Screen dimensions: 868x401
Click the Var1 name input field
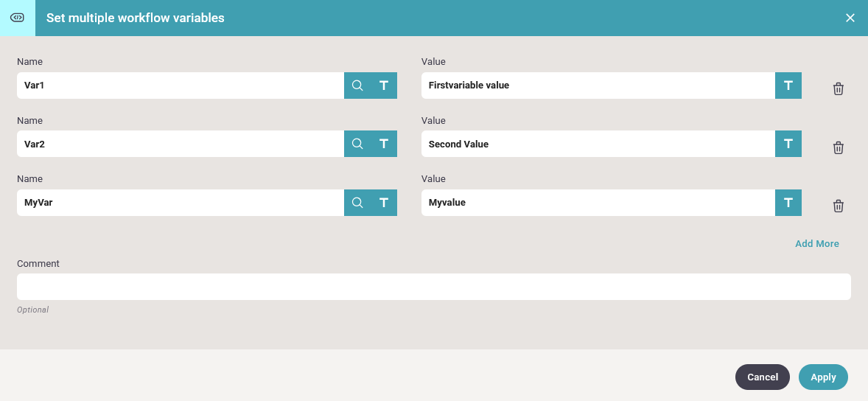point(180,86)
